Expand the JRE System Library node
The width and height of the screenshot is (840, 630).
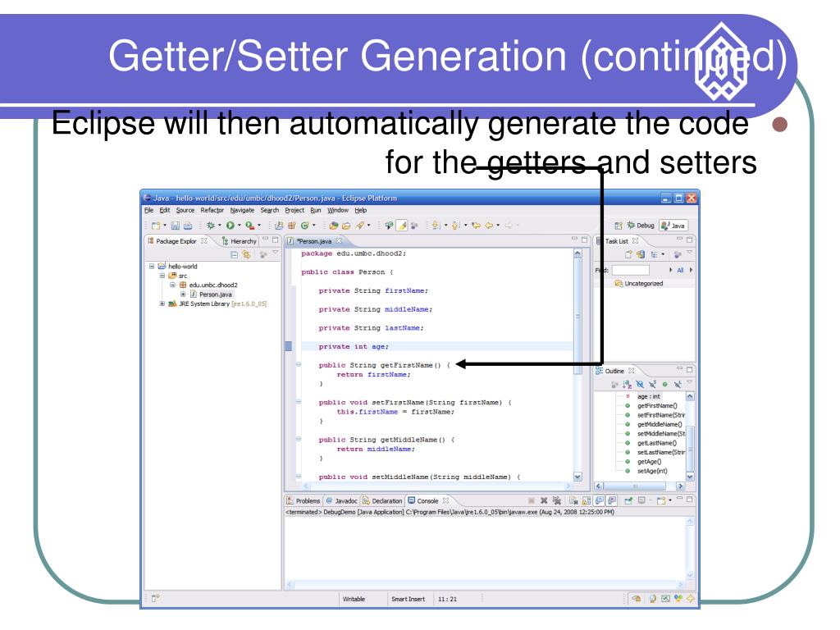click(x=162, y=304)
